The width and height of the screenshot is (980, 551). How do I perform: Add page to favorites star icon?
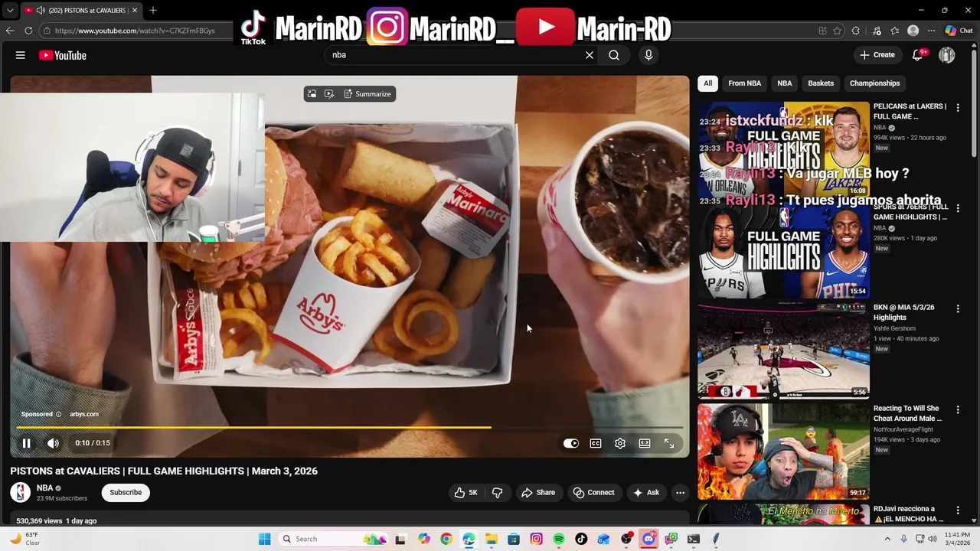(837, 31)
